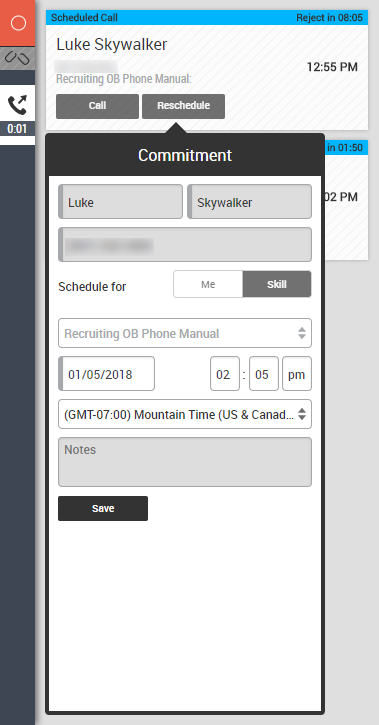Click the first name field Luke
The height and width of the screenshot is (725, 379).
pyautogui.click(x=121, y=202)
